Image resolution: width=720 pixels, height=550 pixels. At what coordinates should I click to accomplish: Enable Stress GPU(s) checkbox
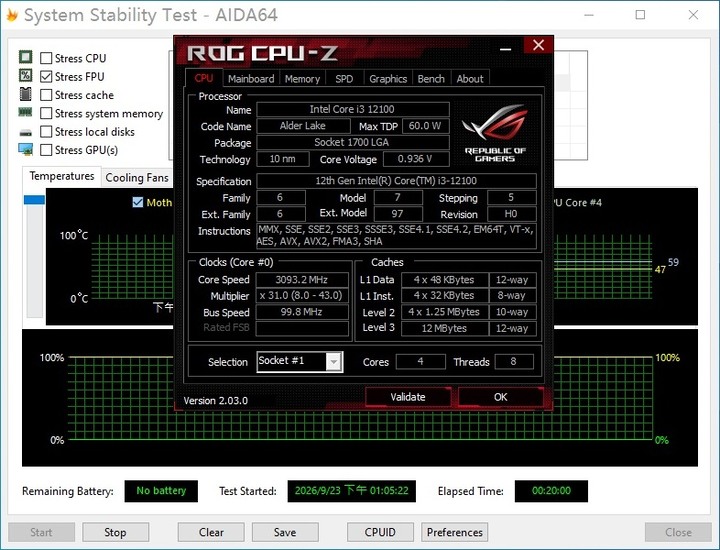point(46,150)
